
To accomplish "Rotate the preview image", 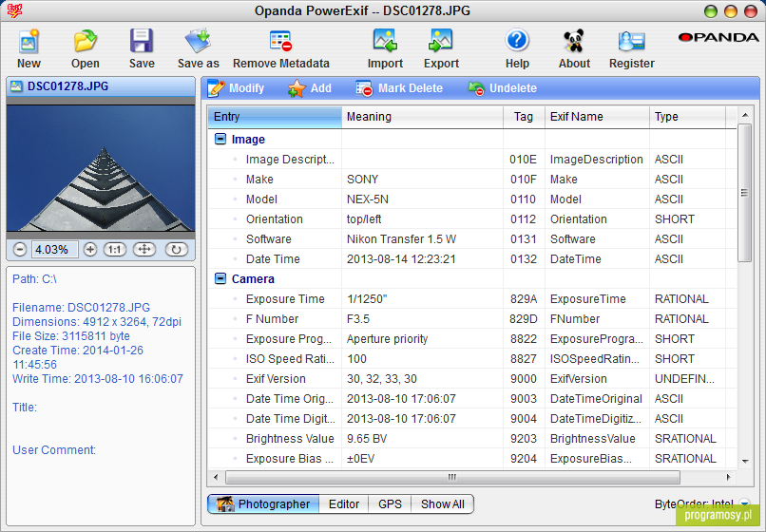I will 177,250.
